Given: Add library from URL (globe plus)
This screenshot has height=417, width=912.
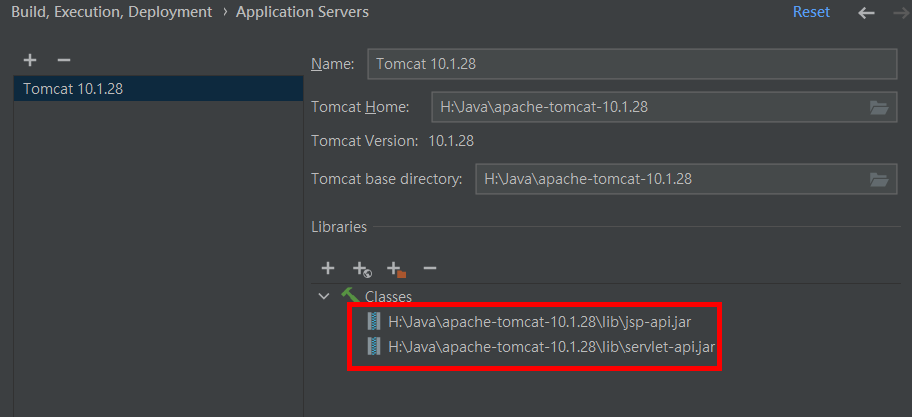Looking at the screenshot, I should point(362,269).
